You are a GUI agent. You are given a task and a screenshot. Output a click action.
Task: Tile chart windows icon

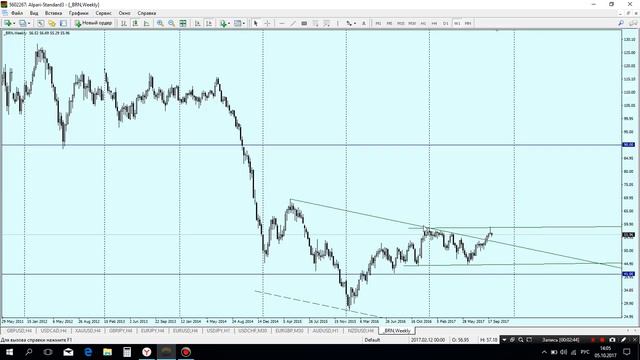click(x=183, y=24)
